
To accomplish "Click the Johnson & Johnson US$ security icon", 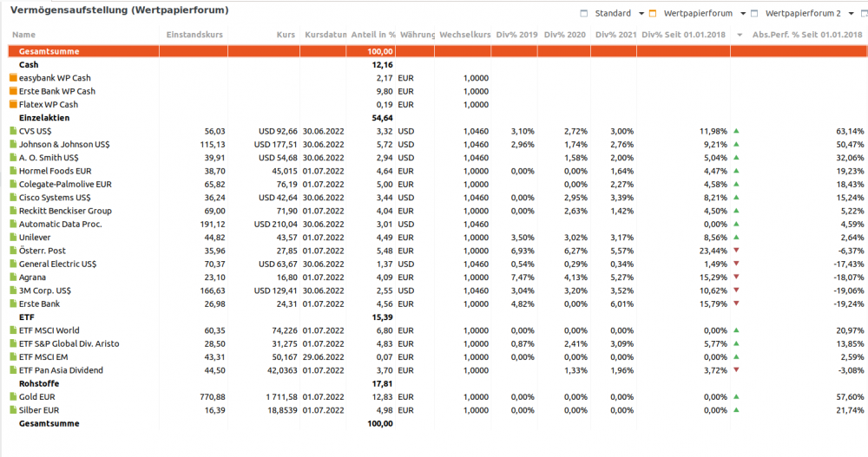I will coord(13,145).
